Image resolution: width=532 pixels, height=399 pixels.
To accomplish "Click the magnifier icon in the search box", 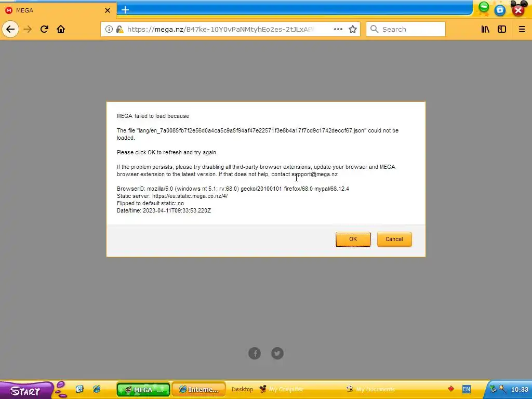I will tap(374, 29).
